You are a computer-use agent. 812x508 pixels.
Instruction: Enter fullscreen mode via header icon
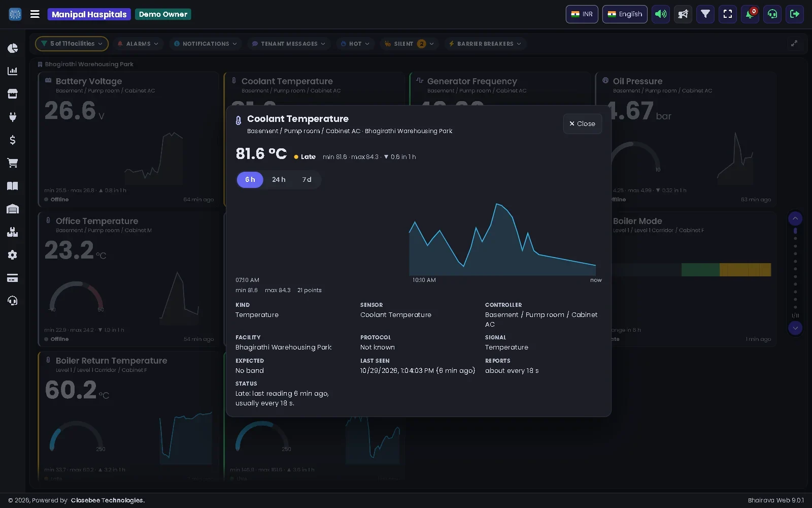(728, 14)
